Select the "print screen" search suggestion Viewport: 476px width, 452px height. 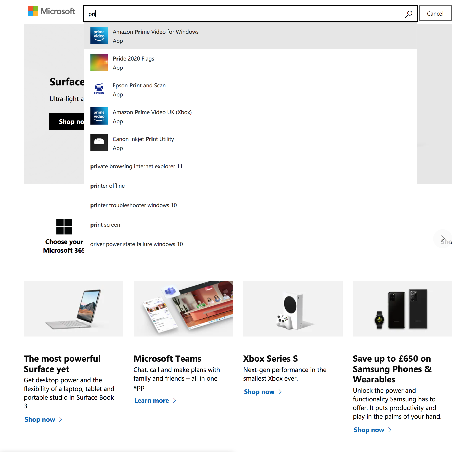click(105, 224)
